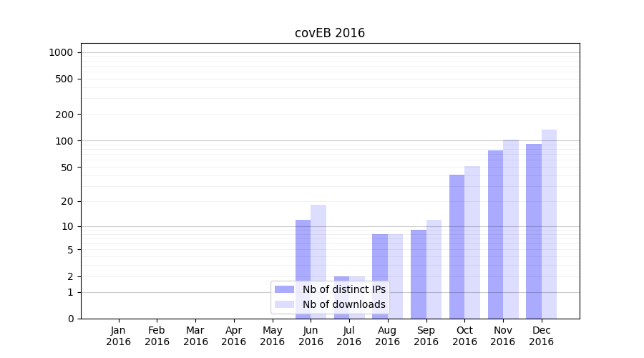Select the December distinct IPs bar
644x358 pixels.
click(534, 231)
